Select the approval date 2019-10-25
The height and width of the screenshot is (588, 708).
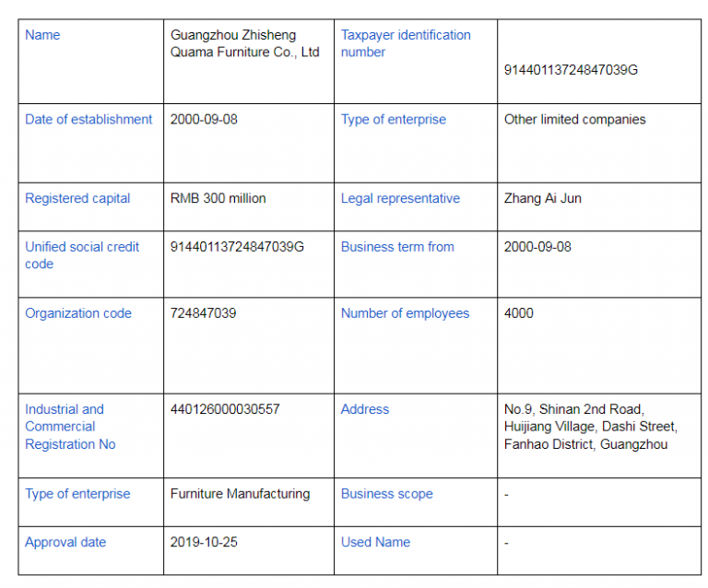click(204, 542)
